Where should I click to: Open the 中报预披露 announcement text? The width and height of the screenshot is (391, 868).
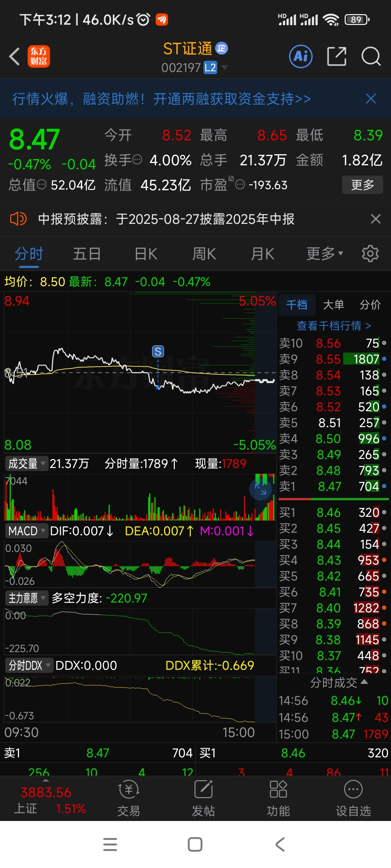click(167, 219)
